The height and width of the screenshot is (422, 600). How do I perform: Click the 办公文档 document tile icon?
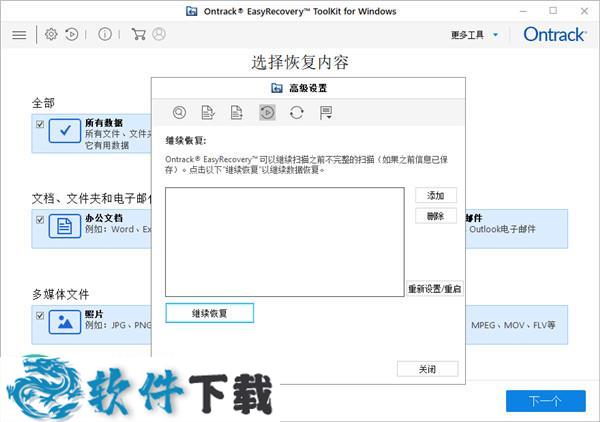coord(65,226)
